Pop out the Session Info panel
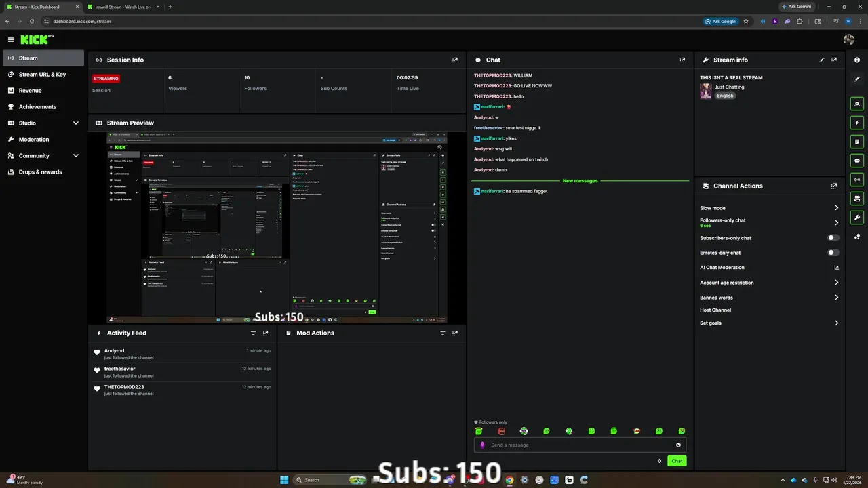Screen dimensions: 868x488 pyautogui.click(x=455, y=60)
